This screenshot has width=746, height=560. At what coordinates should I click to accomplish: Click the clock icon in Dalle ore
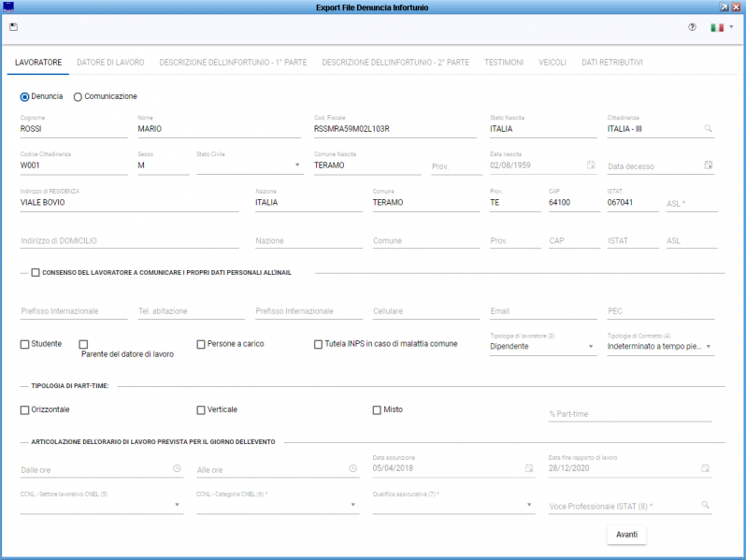[x=177, y=468]
